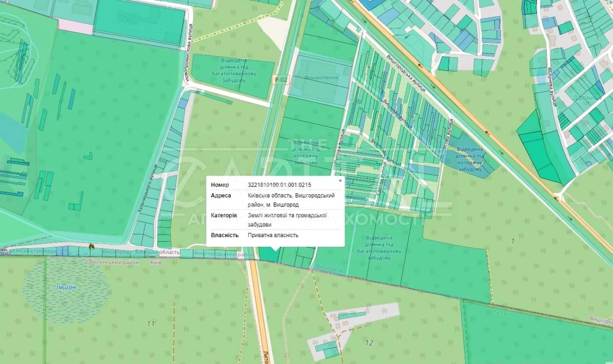Screen dimensions: 613x364
Task: Click the Номер field label in popup
Action: pyautogui.click(x=220, y=185)
